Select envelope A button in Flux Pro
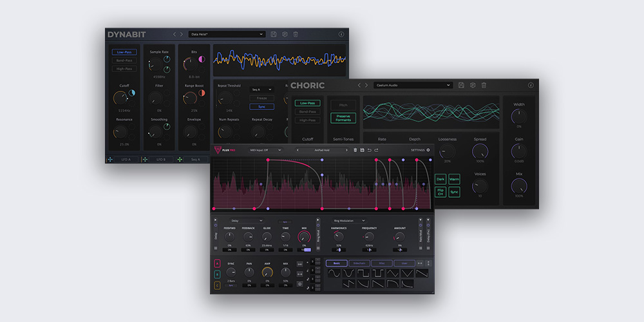 [x=217, y=263]
